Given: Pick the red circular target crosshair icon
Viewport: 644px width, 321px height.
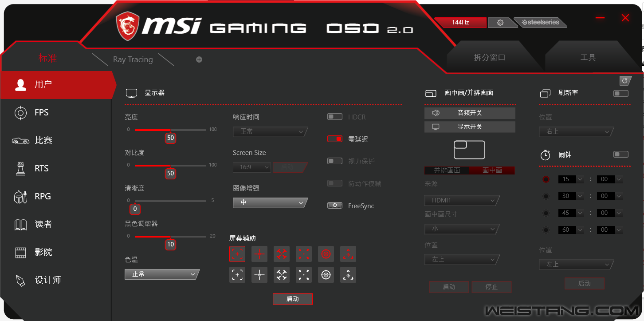Looking at the screenshot, I should 326,254.
